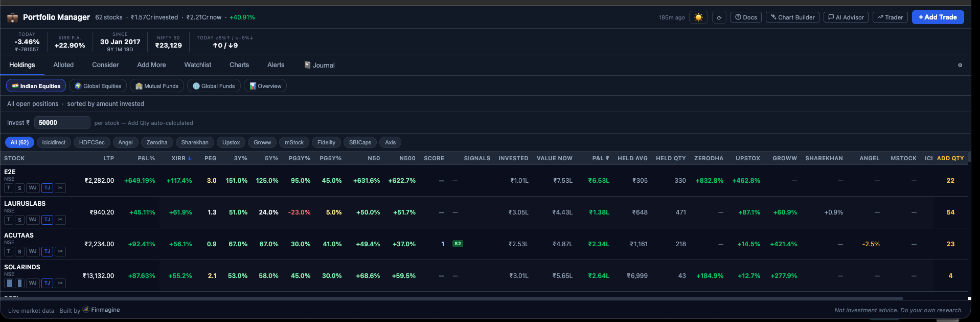Image resolution: width=980 pixels, height=322 pixels.
Task: Switch to the Watchlist tab
Action: 198,65
